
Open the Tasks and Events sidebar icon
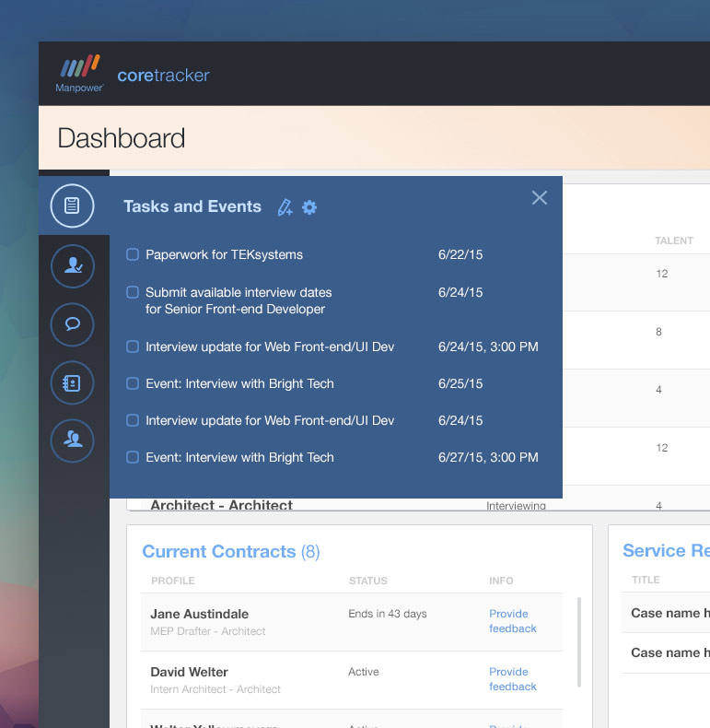tap(73, 205)
